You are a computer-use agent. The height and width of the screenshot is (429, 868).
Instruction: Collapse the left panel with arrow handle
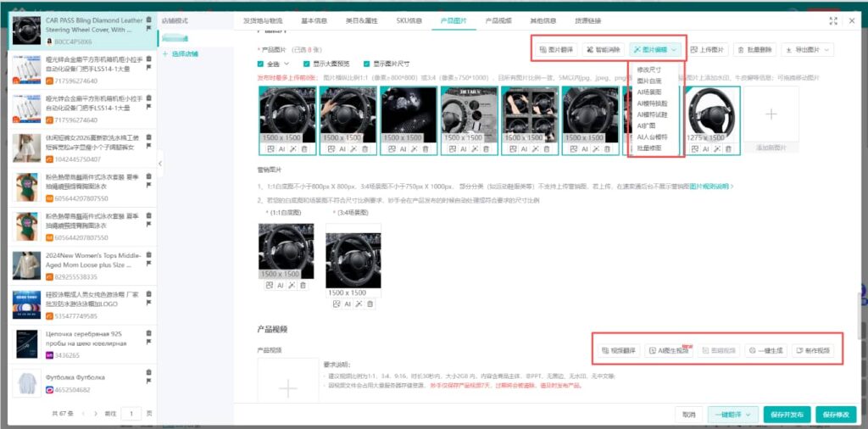pyautogui.click(x=160, y=164)
